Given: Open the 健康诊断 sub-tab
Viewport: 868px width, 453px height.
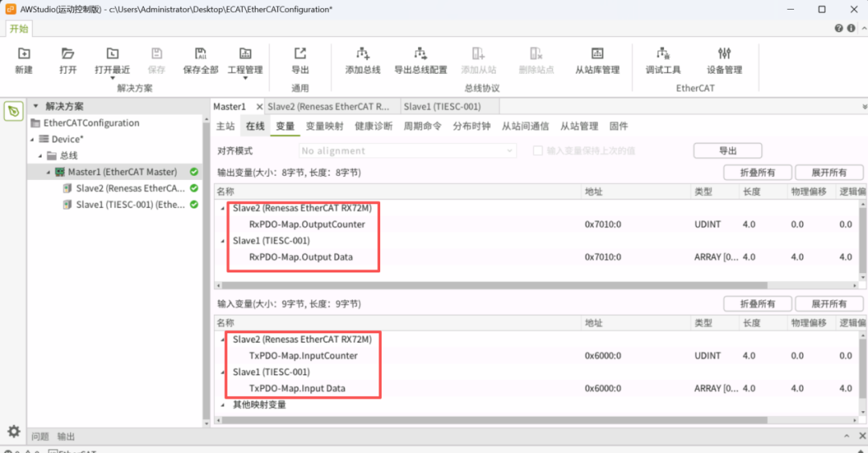Looking at the screenshot, I should pos(374,126).
